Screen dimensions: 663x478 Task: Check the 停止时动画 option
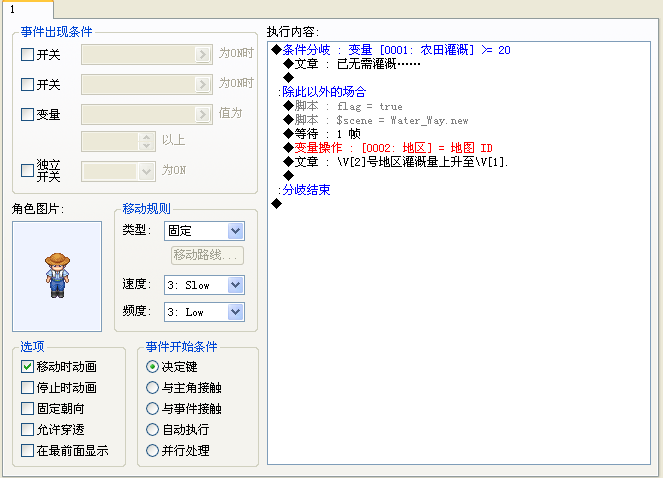tap(27, 387)
